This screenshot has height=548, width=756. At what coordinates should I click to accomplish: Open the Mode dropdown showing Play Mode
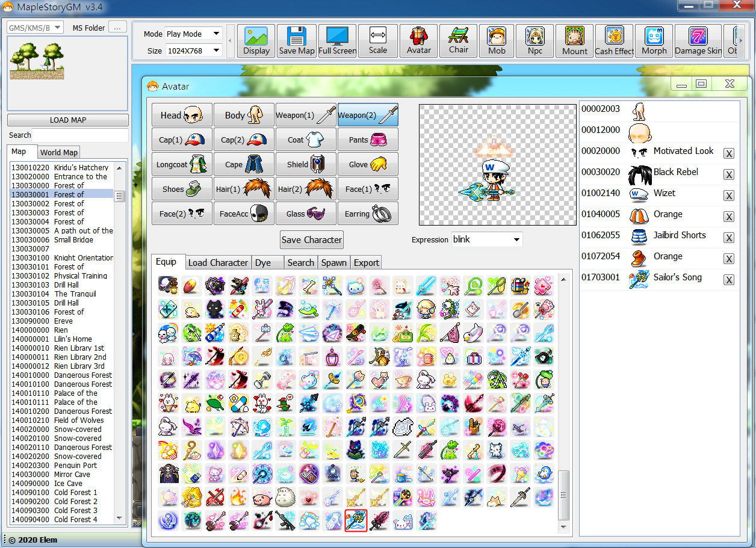point(194,34)
